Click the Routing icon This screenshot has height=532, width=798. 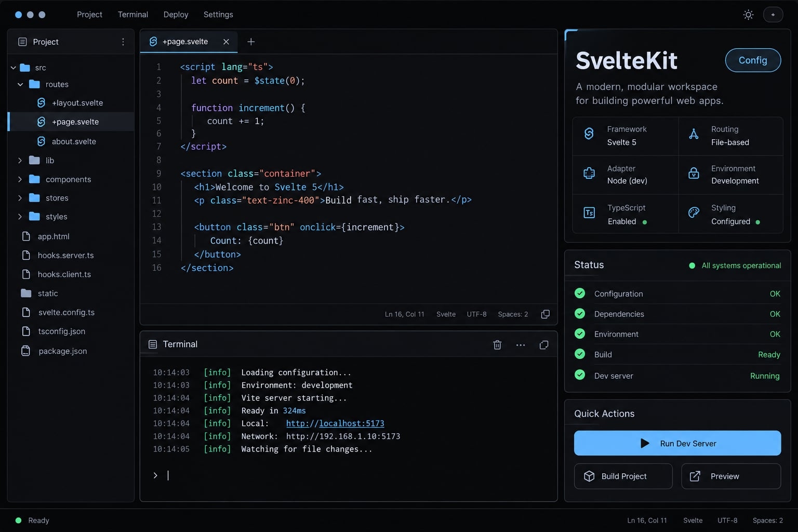694,134
